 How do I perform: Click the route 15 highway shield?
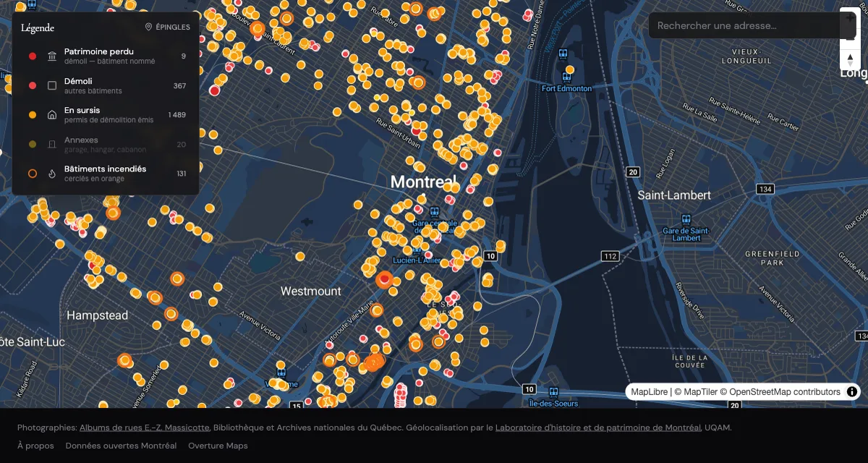[x=295, y=406]
